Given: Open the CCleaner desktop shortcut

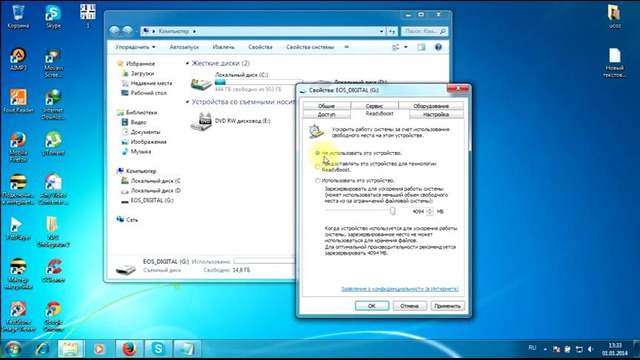Looking at the screenshot, I should click(53, 271).
